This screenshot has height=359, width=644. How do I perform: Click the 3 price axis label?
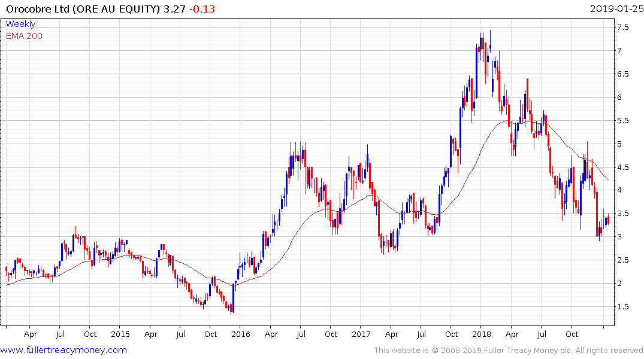[x=620, y=237]
